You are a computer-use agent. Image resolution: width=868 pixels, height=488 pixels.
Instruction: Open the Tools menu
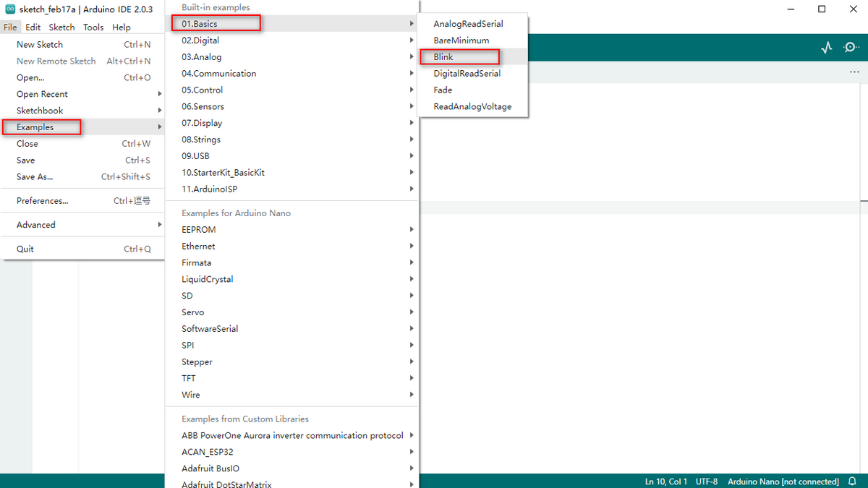93,27
